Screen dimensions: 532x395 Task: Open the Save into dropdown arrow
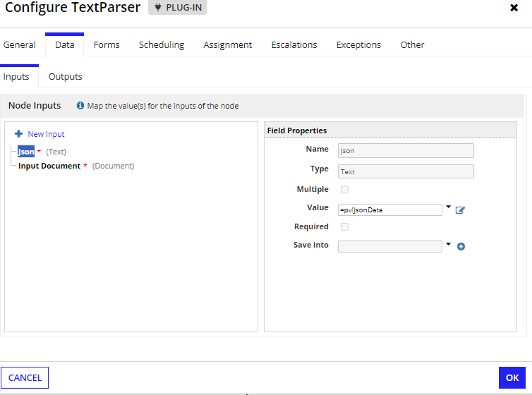448,244
